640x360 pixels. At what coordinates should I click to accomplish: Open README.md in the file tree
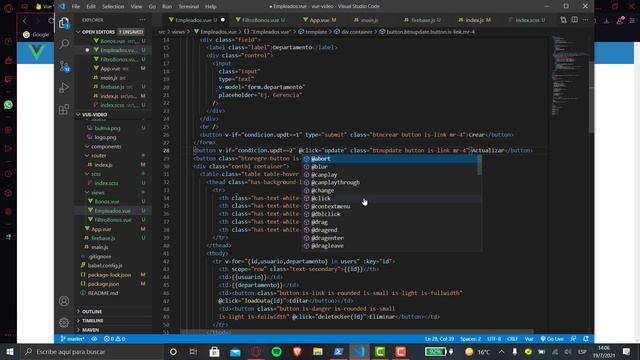pyautogui.click(x=103, y=293)
